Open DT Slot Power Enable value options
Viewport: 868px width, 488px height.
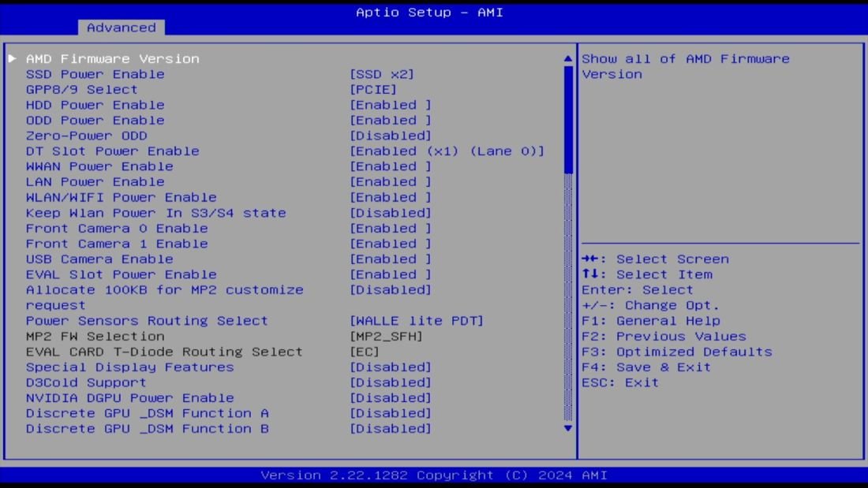(447, 151)
